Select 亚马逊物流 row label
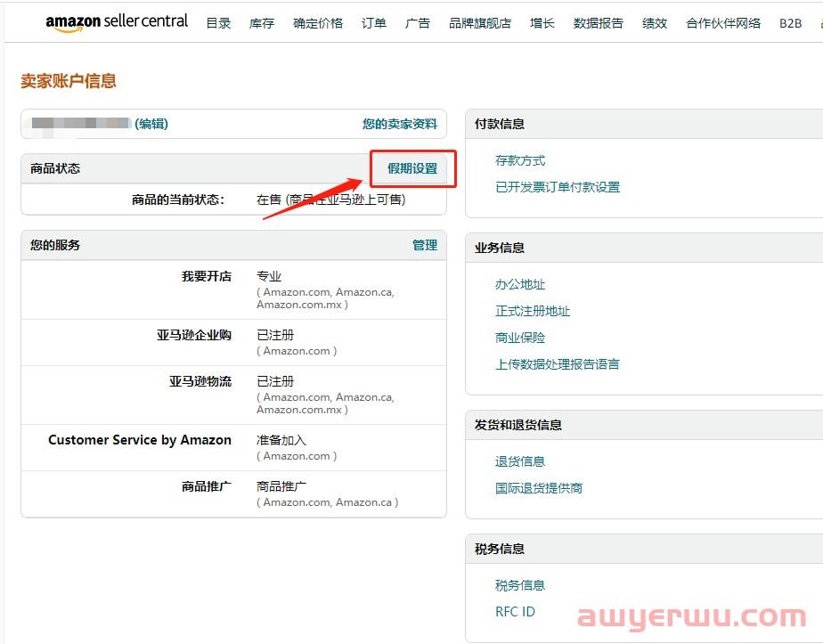823x644 pixels. (200, 381)
